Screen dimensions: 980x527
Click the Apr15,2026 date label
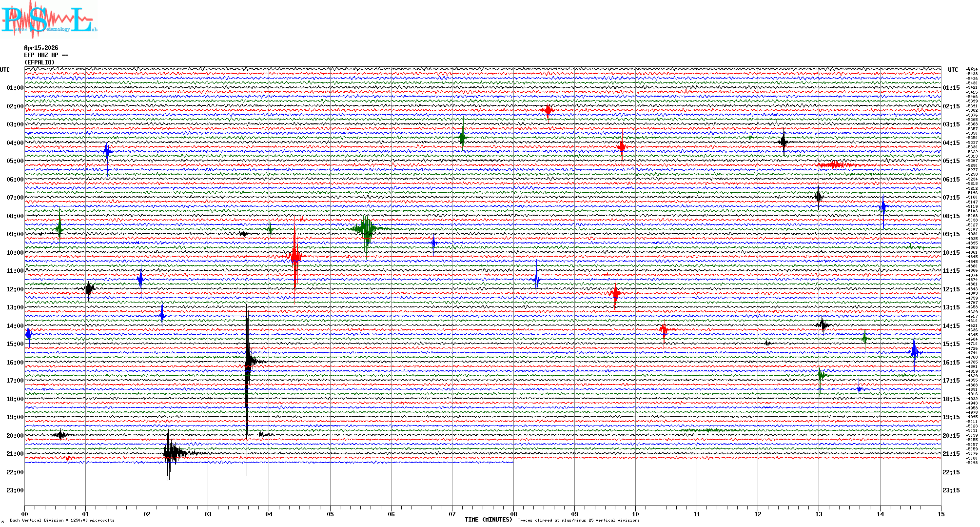(41, 48)
